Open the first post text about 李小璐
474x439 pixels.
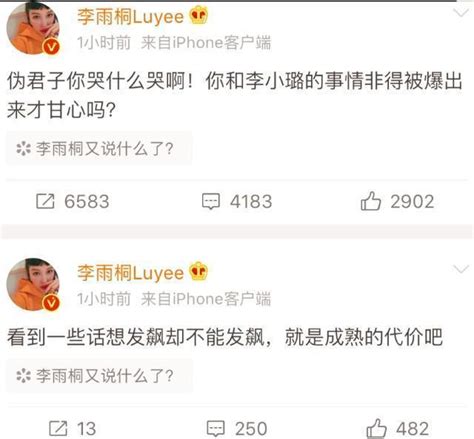235,95
